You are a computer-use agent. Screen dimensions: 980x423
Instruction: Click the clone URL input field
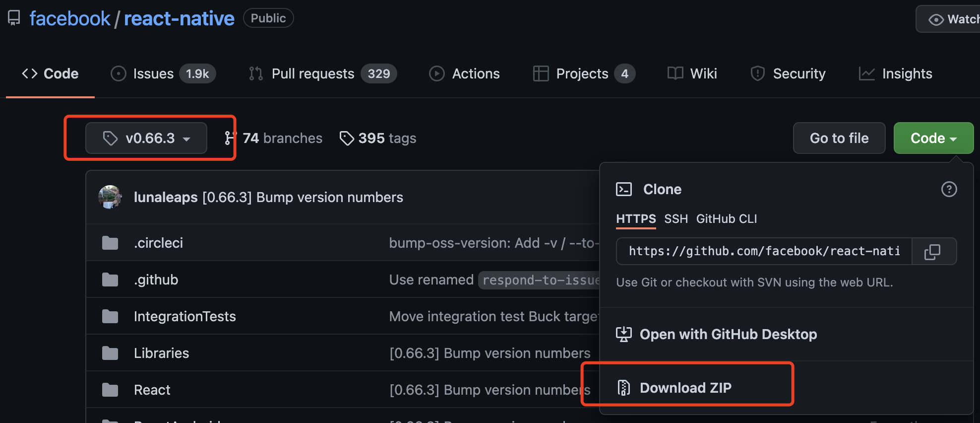coord(764,251)
